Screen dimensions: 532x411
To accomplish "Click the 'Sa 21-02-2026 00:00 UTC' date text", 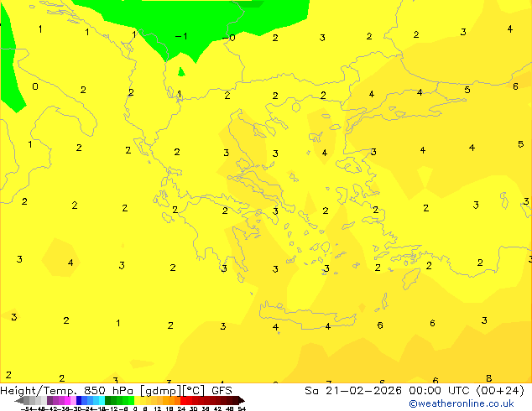I will (x=388, y=391).
